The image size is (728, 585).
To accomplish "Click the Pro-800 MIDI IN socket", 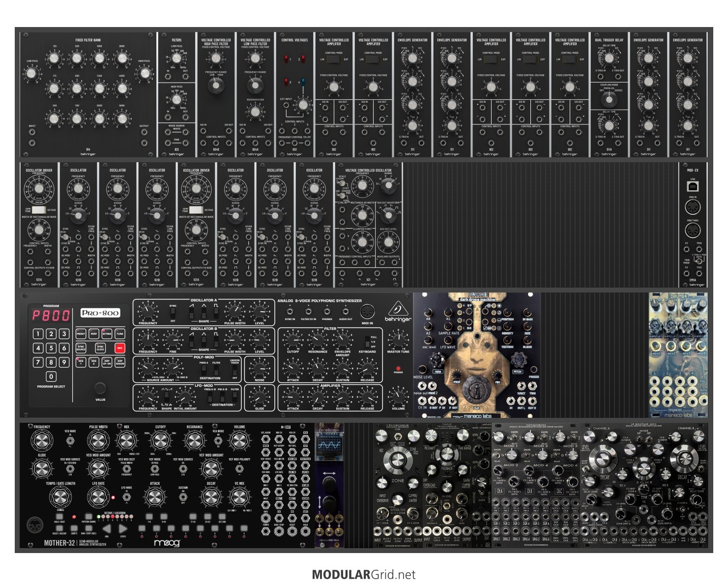I will tap(367, 313).
